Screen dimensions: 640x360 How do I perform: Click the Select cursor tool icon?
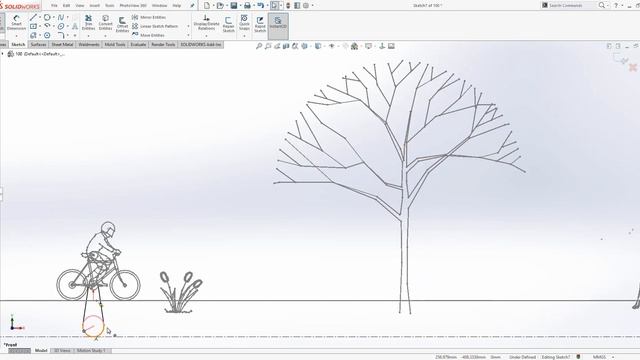tap(275, 5)
